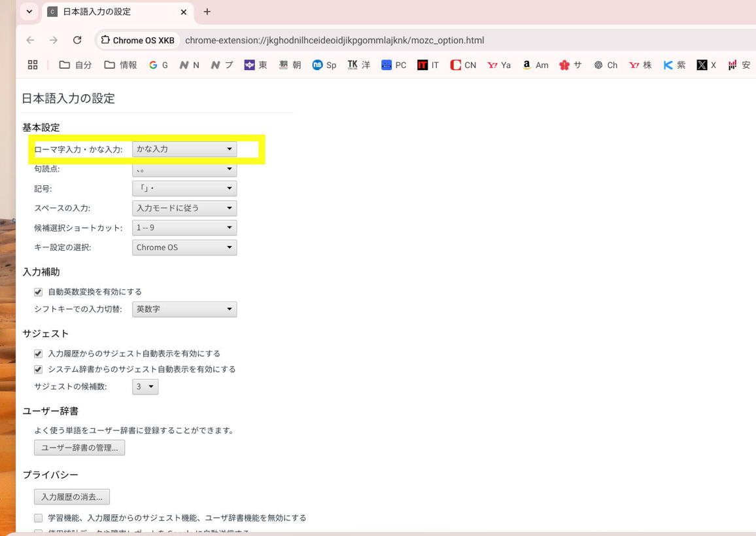Click the forward navigation arrow
Viewport: 756px width, 536px height.
(54, 40)
